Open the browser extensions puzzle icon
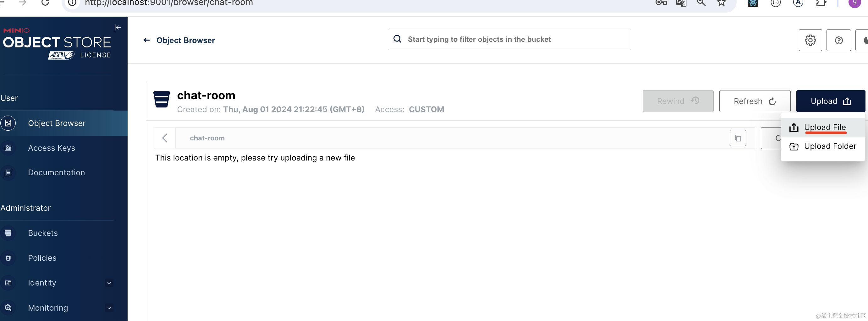The image size is (868, 321). (821, 3)
